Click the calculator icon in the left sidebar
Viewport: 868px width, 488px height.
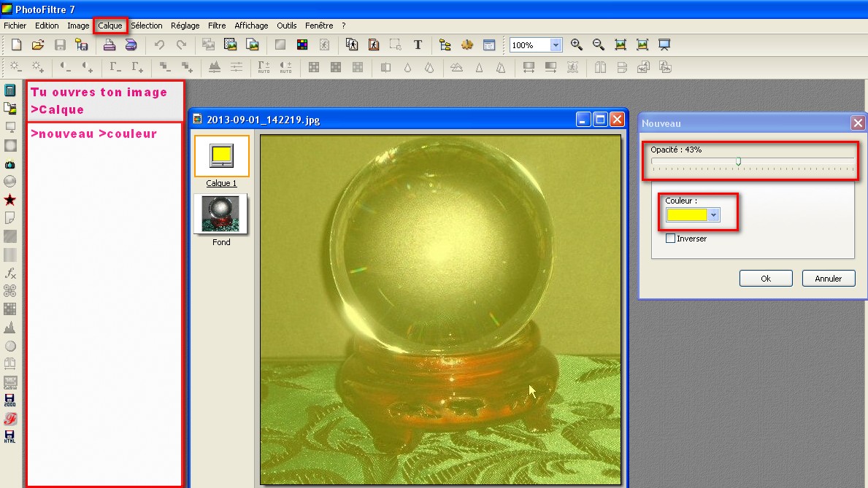point(10,90)
